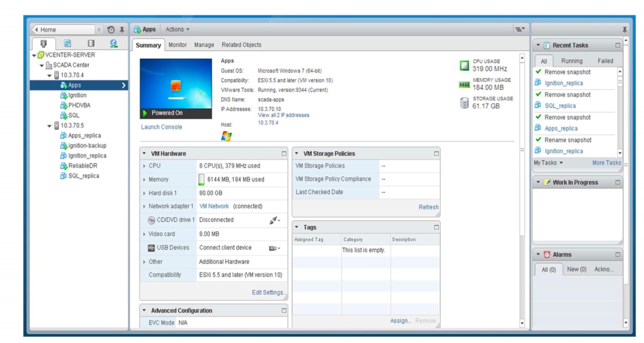
Task: Collapse the VM Hardware section
Action: tap(144, 153)
